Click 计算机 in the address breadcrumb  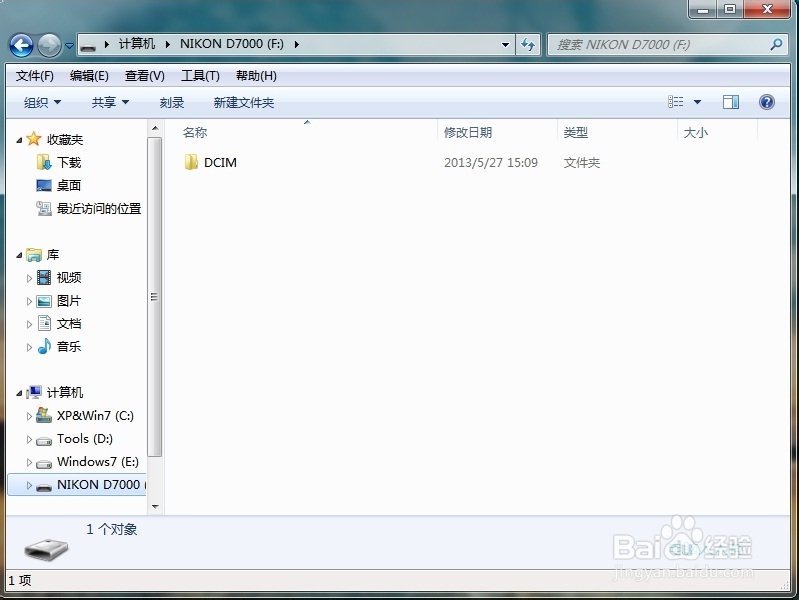137,44
